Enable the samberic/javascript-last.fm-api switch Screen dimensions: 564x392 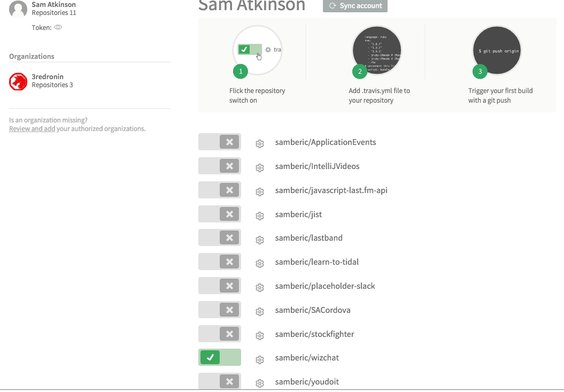click(x=220, y=190)
